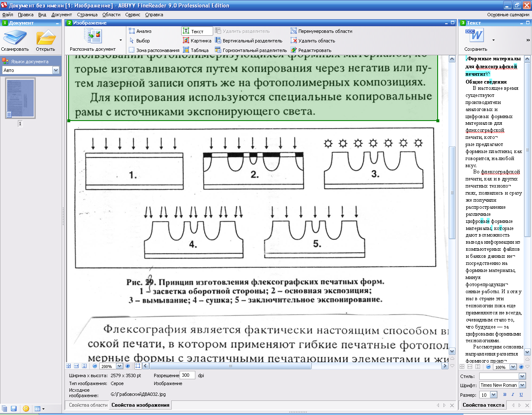Close the text properties panel
The height and width of the screenshot is (415, 532).
(x=527, y=405)
